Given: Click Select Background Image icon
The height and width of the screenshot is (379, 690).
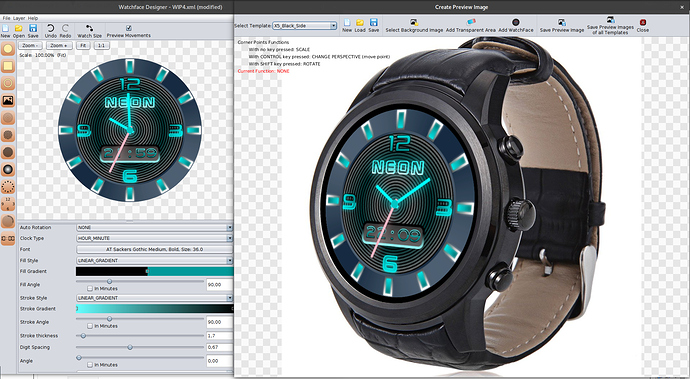Looking at the screenshot, I should click(414, 22).
